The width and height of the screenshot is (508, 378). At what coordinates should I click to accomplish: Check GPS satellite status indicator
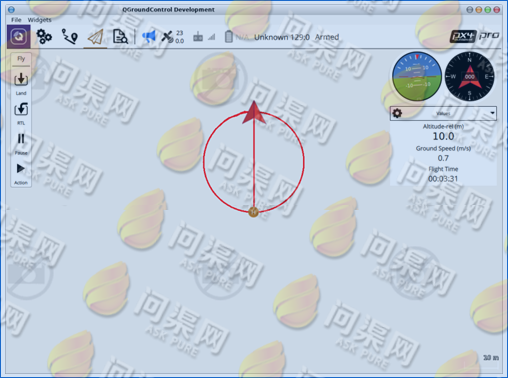coord(173,37)
